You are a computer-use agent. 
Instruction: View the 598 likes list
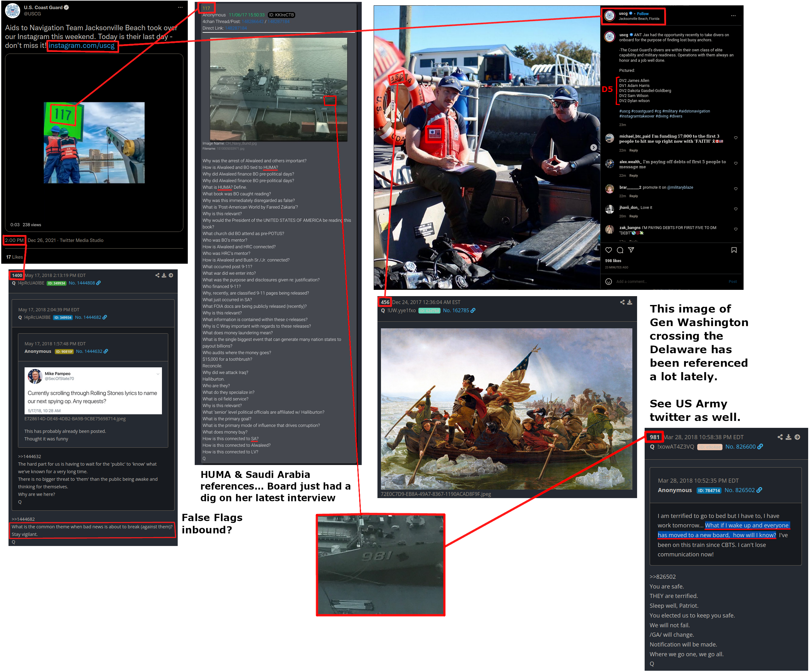point(613,261)
